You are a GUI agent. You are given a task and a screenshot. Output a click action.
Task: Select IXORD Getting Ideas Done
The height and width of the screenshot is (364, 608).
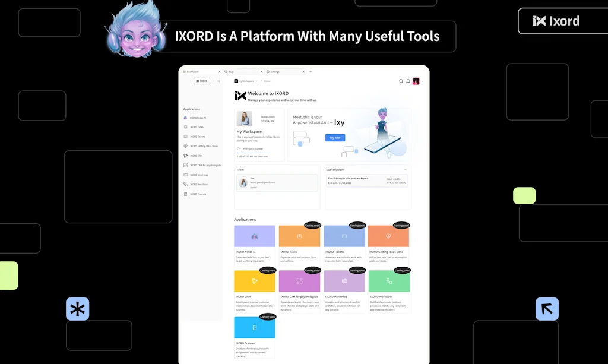pyautogui.click(x=205, y=146)
